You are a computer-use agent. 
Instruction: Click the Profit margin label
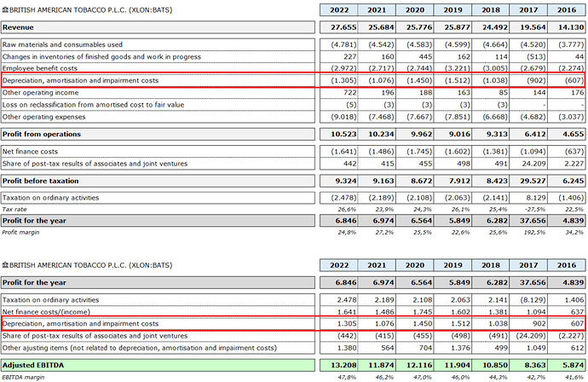20,232
